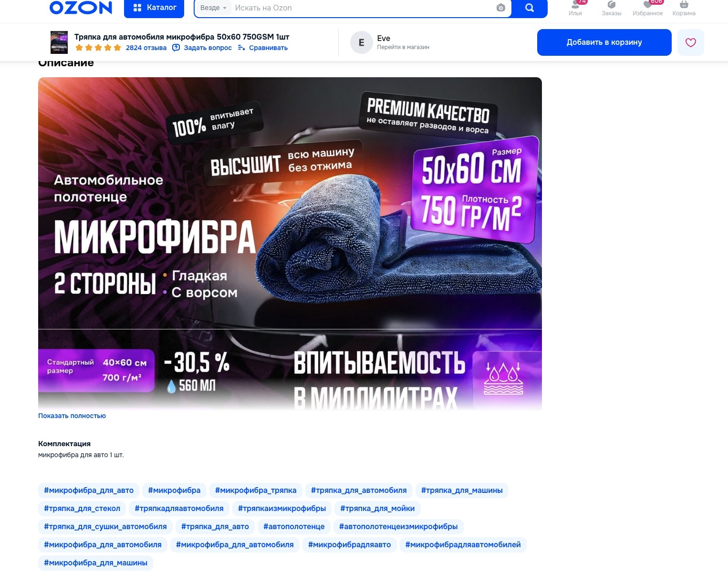Focus the Искать на Ozon search field
728x583 pixels.
click(363, 8)
